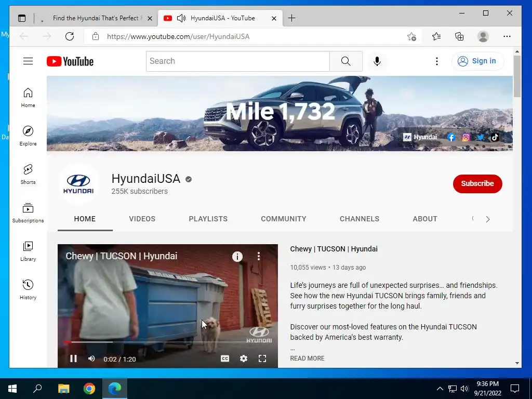
Task: Click the video info card icon
Action: point(237,257)
